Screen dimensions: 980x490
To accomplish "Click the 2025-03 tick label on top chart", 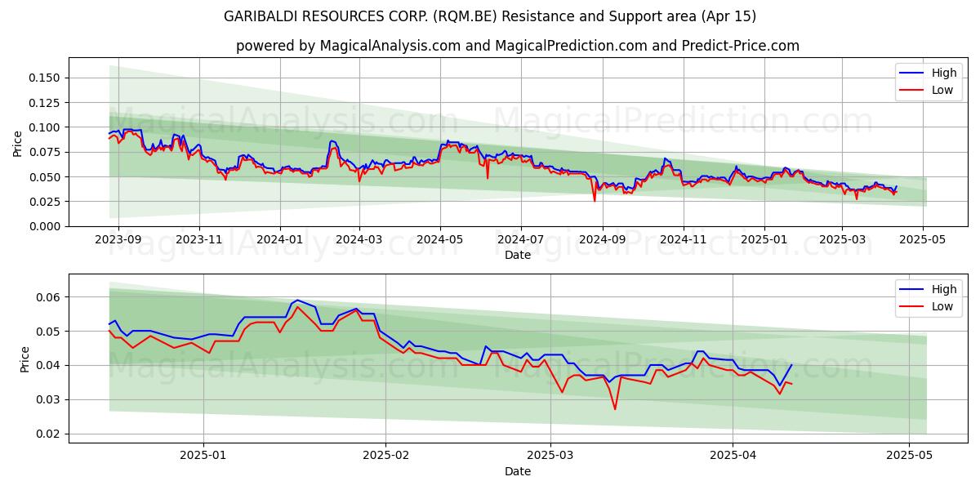I will (842, 239).
